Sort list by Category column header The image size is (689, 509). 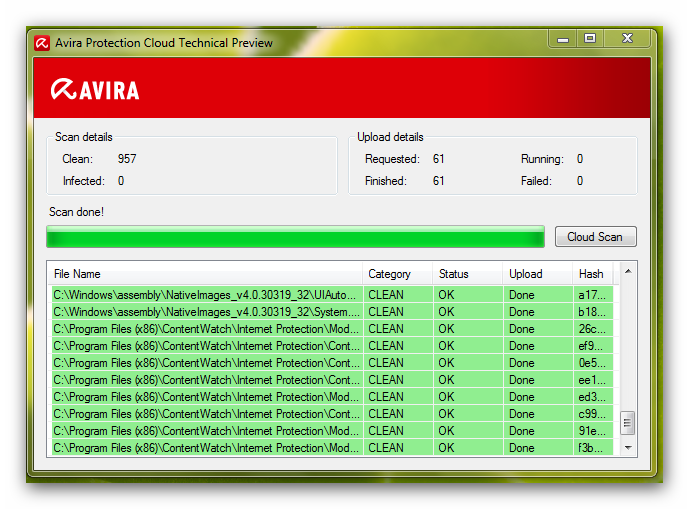coord(398,274)
